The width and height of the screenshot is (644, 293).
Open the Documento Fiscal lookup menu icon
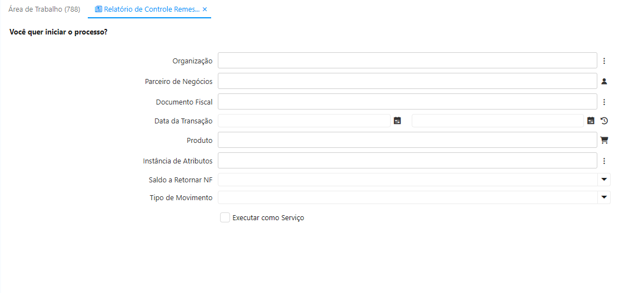pyautogui.click(x=604, y=102)
